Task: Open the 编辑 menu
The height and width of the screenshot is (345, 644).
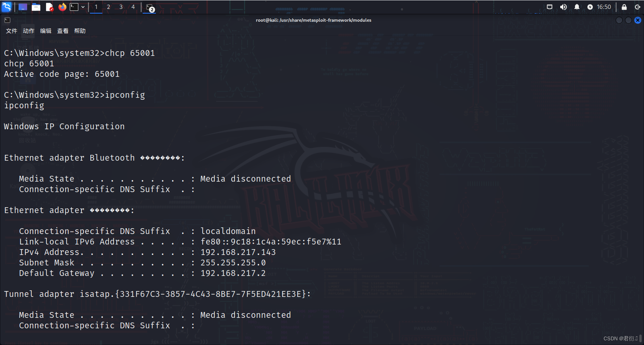Action: pos(46,31)
